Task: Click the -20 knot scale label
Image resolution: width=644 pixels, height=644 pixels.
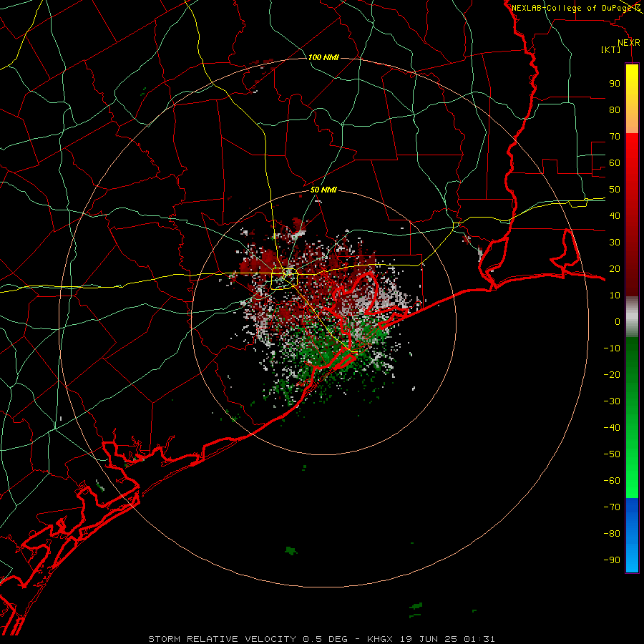Action: click(x=612, y=374)
